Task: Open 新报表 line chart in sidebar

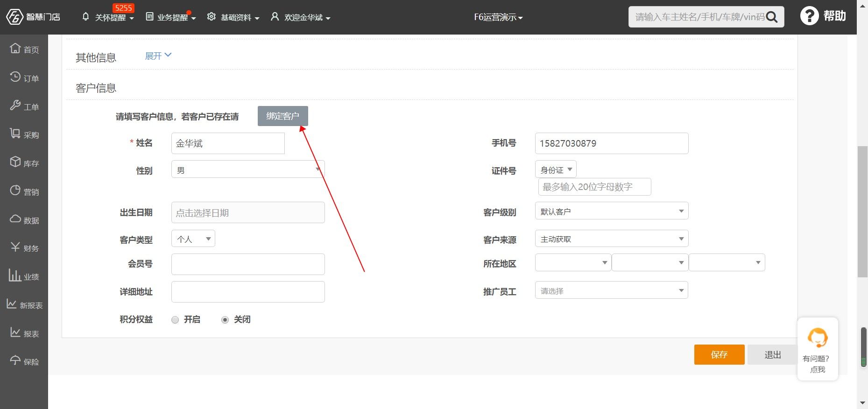Action: [12, 304]
